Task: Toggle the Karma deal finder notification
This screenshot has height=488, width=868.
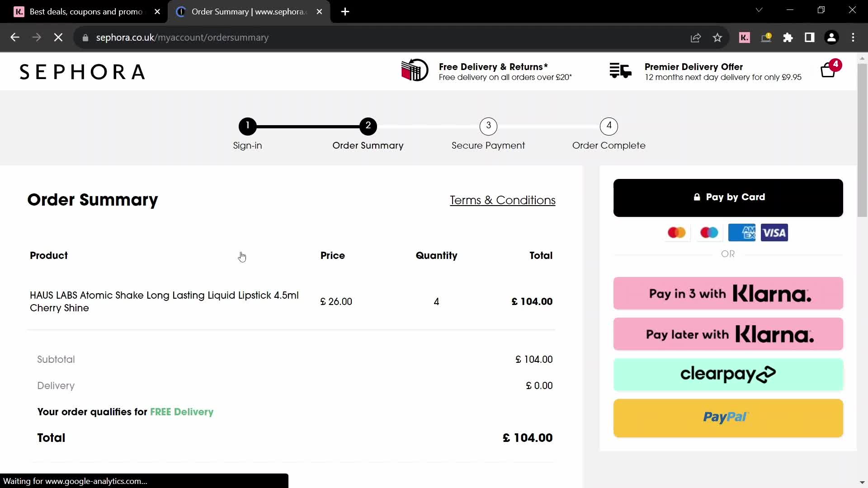Action: (x=745, y=37)
